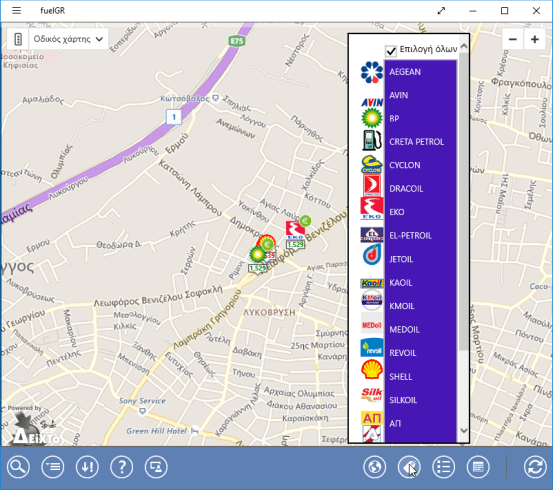
Task: Click the globe icon in bottom bar
Action: (374, 467)
